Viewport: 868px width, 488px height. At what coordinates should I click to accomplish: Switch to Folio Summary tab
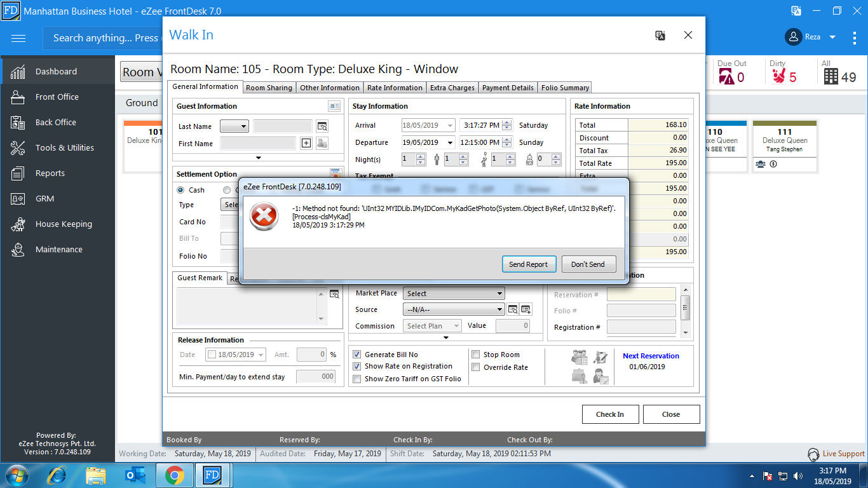click(565, 88)
